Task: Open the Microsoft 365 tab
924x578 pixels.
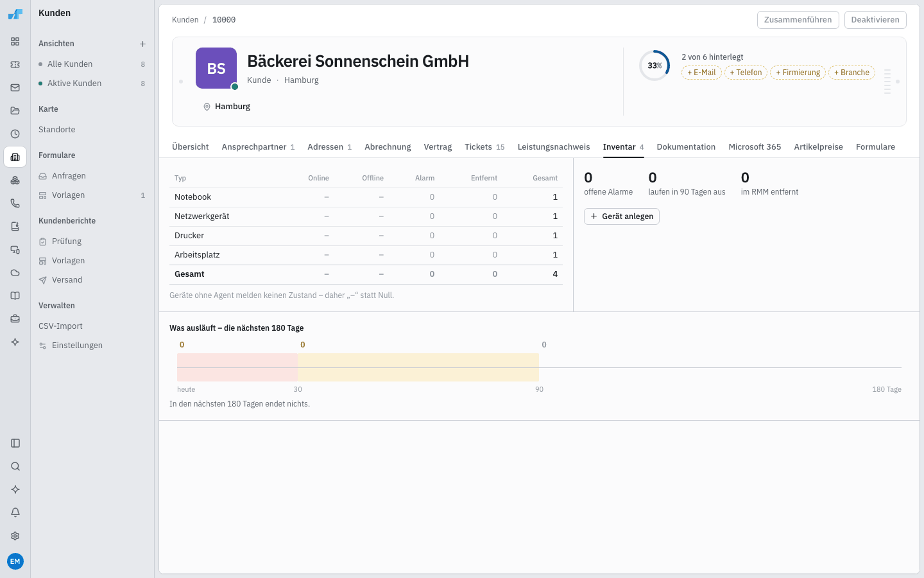Action: tap(755, 147)
